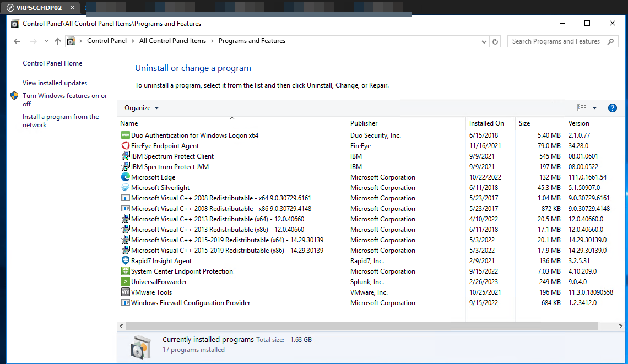Image resolution: width=628 pixels, height=364 pixels.
Task: Open the Organize dropdown menu
Action: coord(142,108)
